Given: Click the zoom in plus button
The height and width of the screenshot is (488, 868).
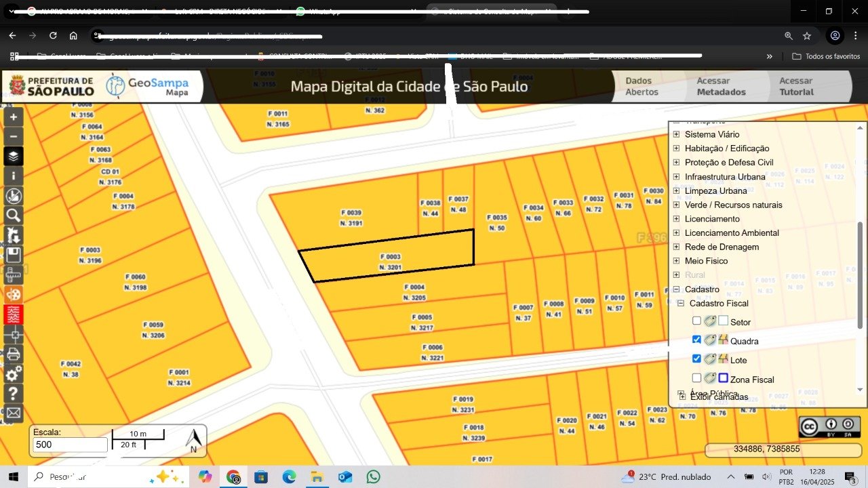Looking at the screenshot, I should pos(14,117).
